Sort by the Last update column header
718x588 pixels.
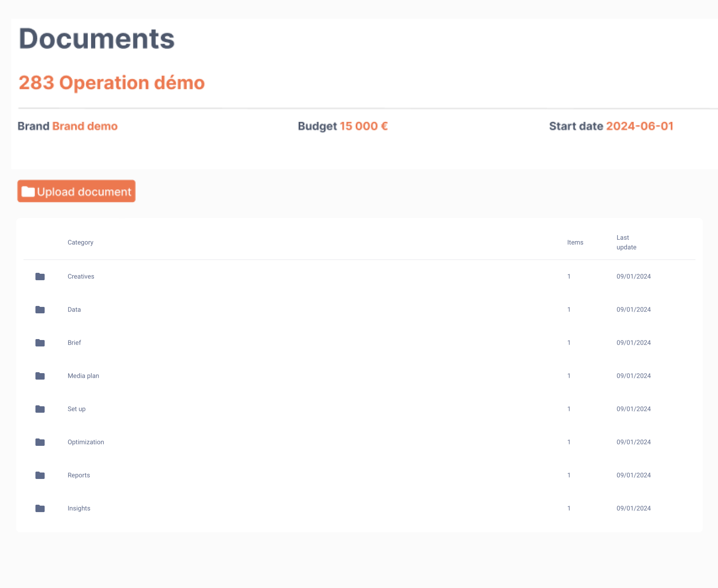tap(626, 242)
